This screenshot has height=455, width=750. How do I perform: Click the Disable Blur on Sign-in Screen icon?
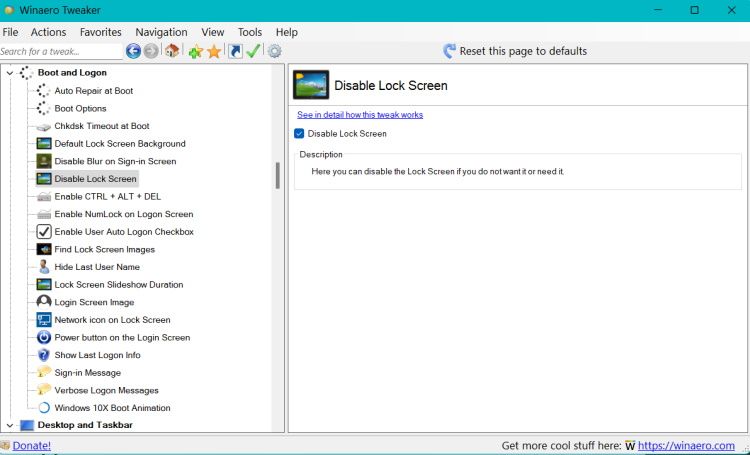click(x=44, y=161)
